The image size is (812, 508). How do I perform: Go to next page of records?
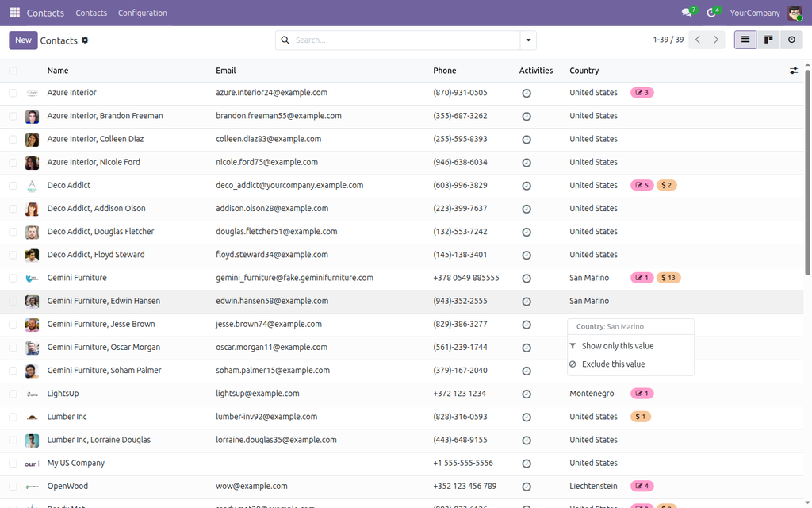pyautogui.click(x=716, y=40)
